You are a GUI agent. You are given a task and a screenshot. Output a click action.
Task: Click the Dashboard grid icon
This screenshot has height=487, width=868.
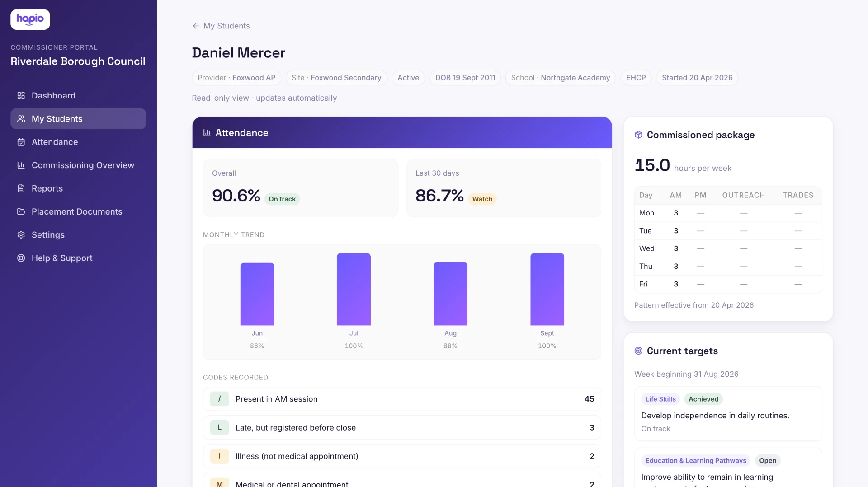(x=21, y=95)
